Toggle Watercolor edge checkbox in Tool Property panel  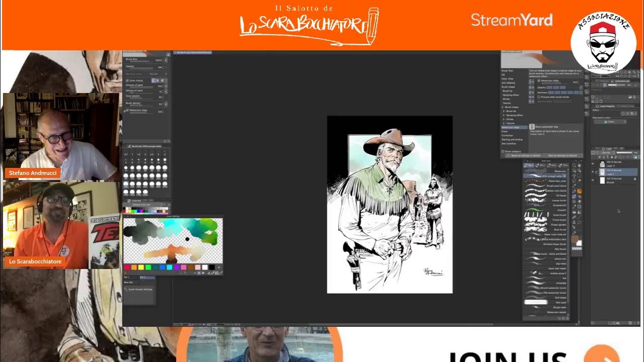tap(127, 110)
